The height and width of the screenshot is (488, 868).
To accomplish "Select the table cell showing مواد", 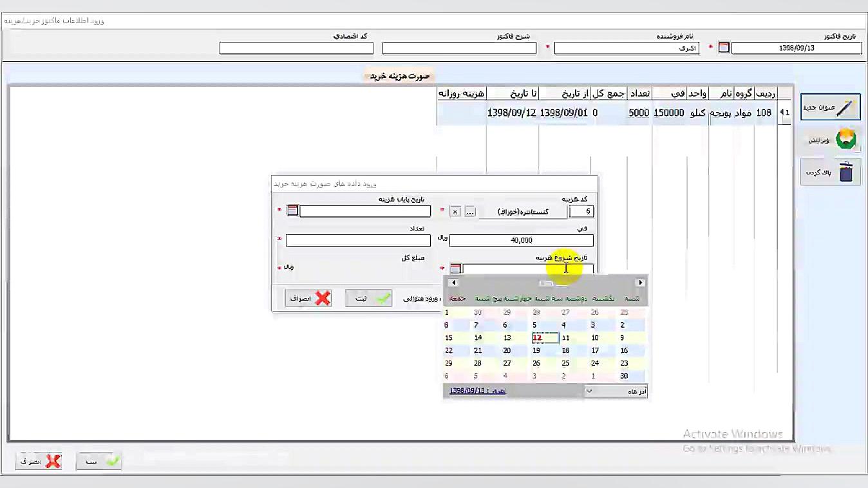I will click(x=743, y=113).
